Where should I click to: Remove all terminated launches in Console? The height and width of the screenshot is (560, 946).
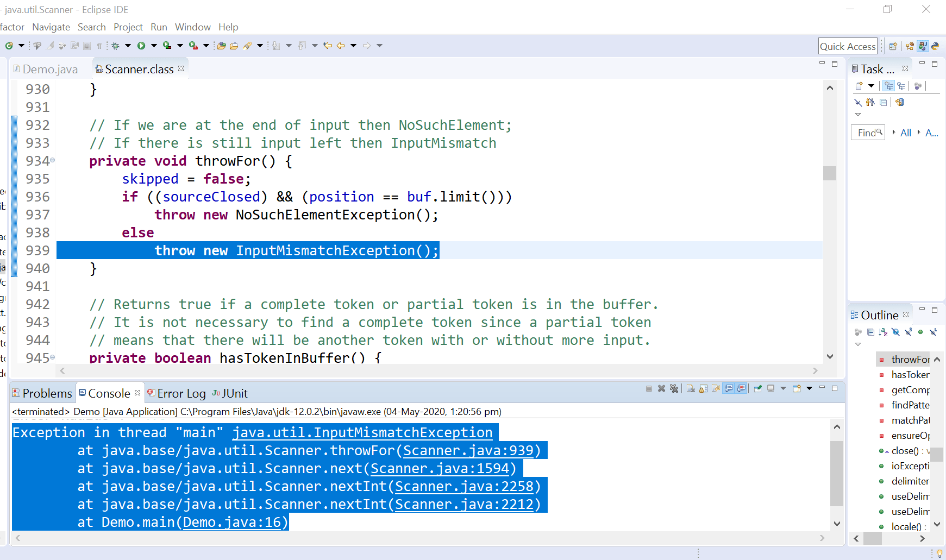[x=674, y=388]
